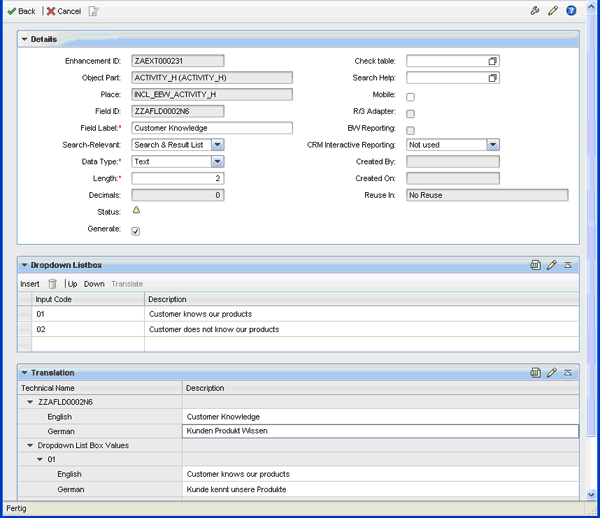Viewport: 600px width, 518px height.
Task: Click the help icon in top toolbar
Action: coord(571,11)
